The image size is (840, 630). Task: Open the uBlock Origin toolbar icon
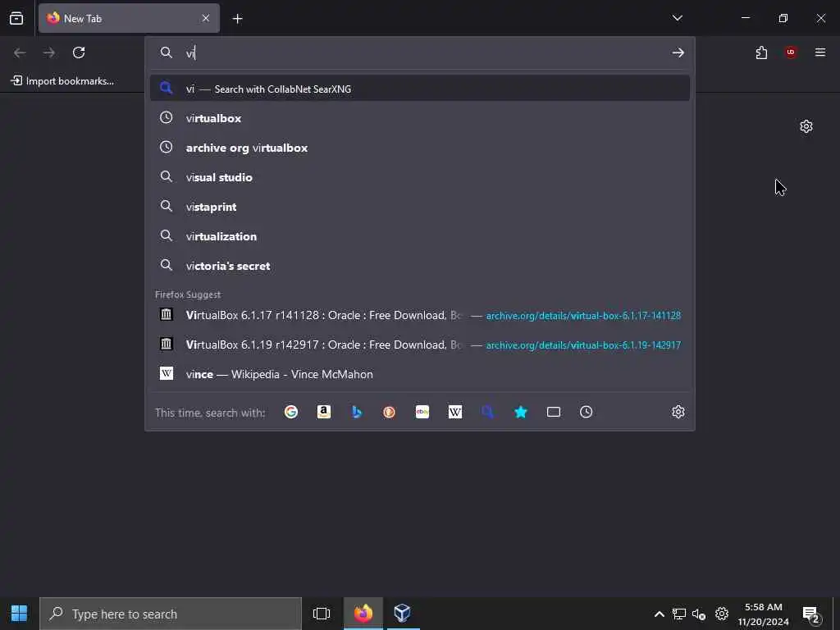point(791,52)
